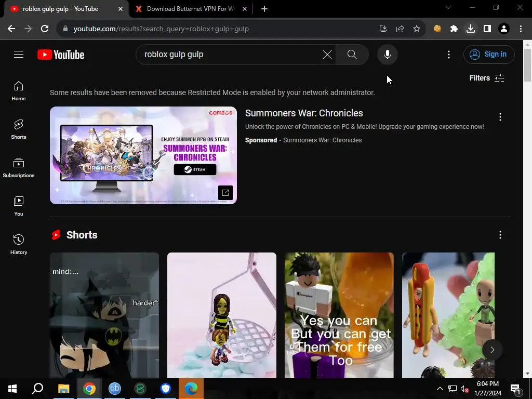Open the Shorts shelf three-dot options
Viewport: 532px width, 399px height.
[x=500, y=235]
